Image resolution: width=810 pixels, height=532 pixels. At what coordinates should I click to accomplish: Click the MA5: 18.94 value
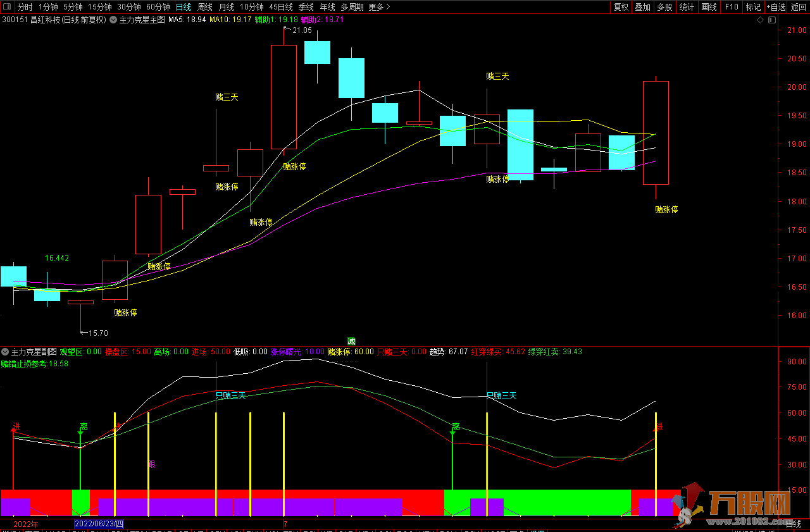pyautogui.click(x=187, y=20)
